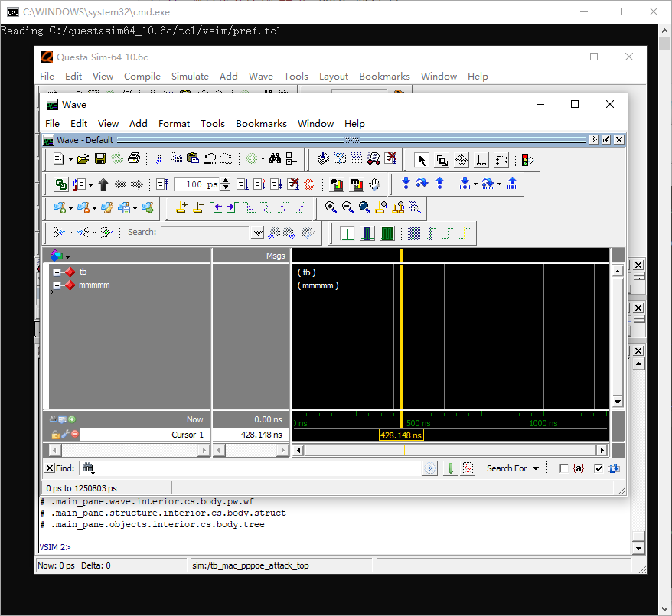Click inside the Find input field
The width and height of the screenshot is (672, 616).
(x=230, y=468)
